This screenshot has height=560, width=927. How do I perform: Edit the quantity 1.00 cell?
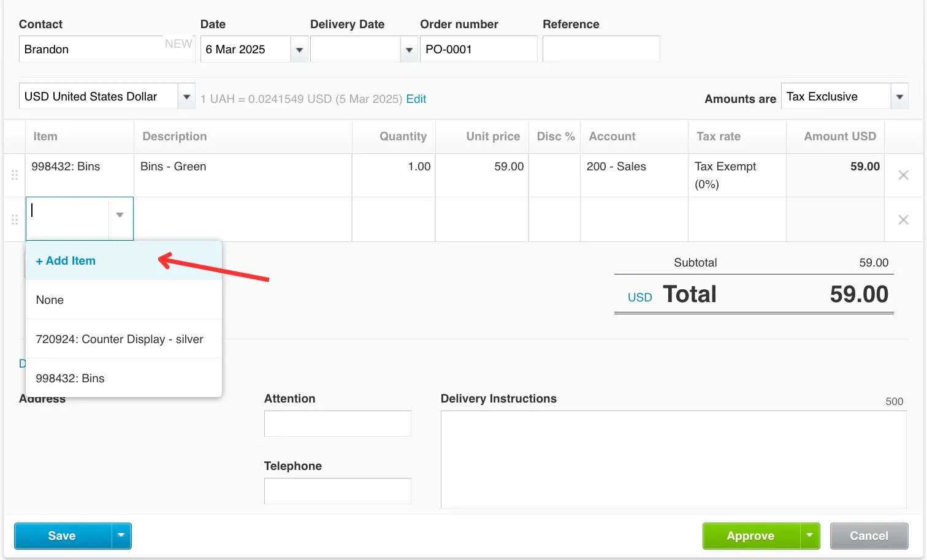pyautogui.click(x=394, y=175)
